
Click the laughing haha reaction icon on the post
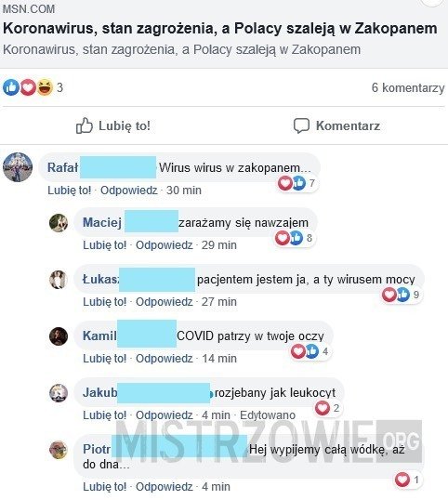pyautogui.click(x=45, y=87)
